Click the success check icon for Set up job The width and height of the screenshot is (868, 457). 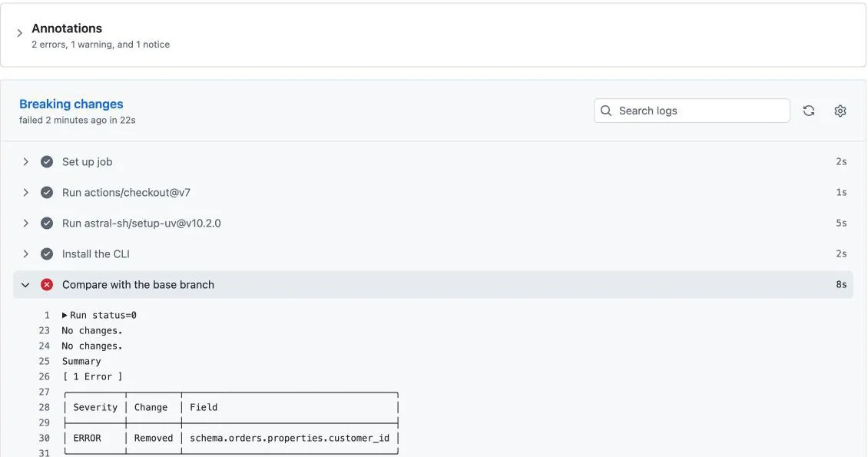tap(47, 161)
